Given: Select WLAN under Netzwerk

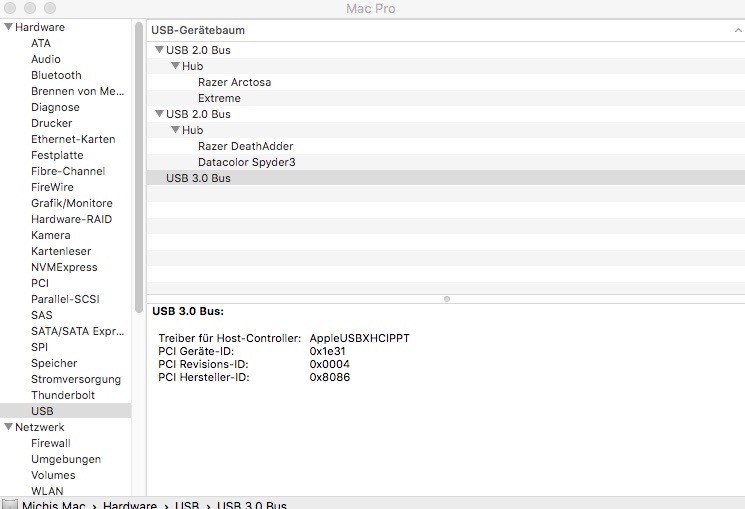Looking at the screenshot, I should [x=47, y=491].
